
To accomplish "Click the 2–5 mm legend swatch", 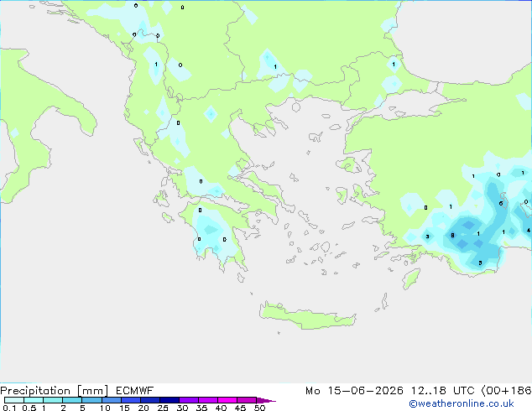I will [72, 400].
